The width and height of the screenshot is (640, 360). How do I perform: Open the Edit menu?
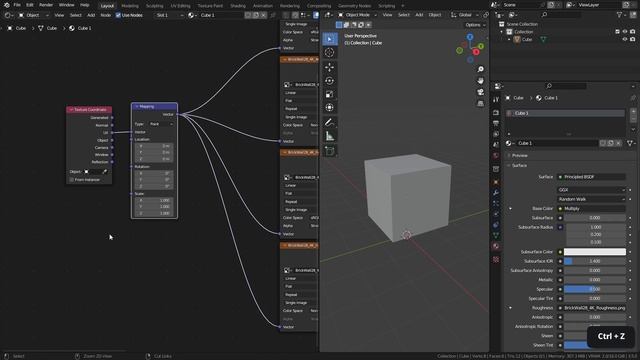coord(30,5)
